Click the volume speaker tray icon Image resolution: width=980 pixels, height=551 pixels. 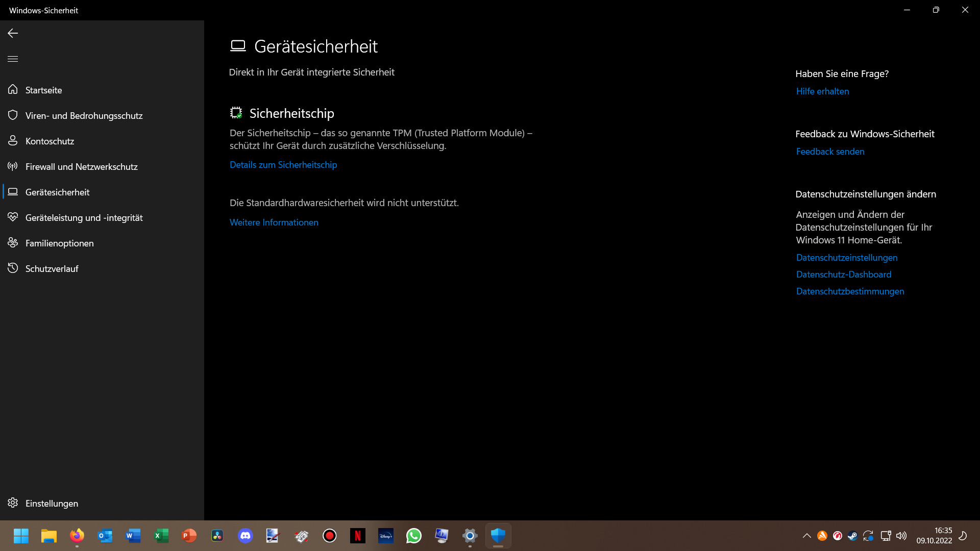(901, 536)
